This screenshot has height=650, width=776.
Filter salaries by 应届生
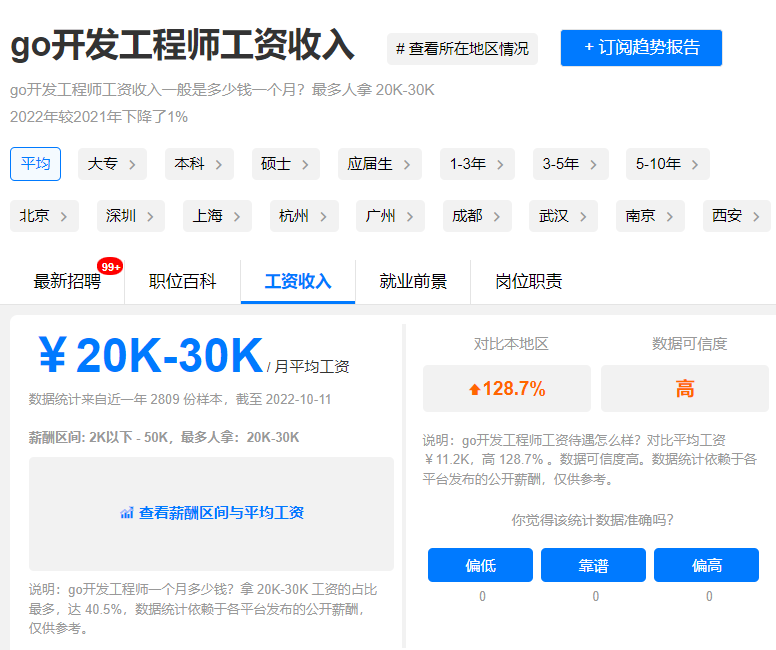tap(379, 164)
